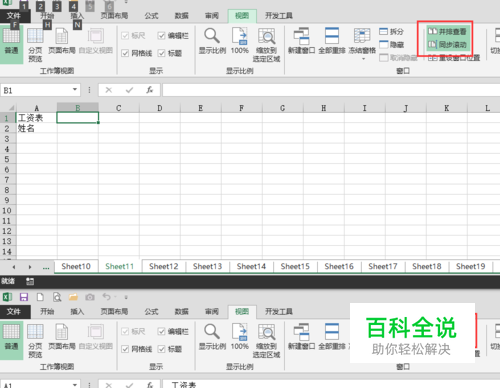Toggle the bottom window's Formula Bar (编辑栏) checkbox
The image size is (500, 388).
161,331
